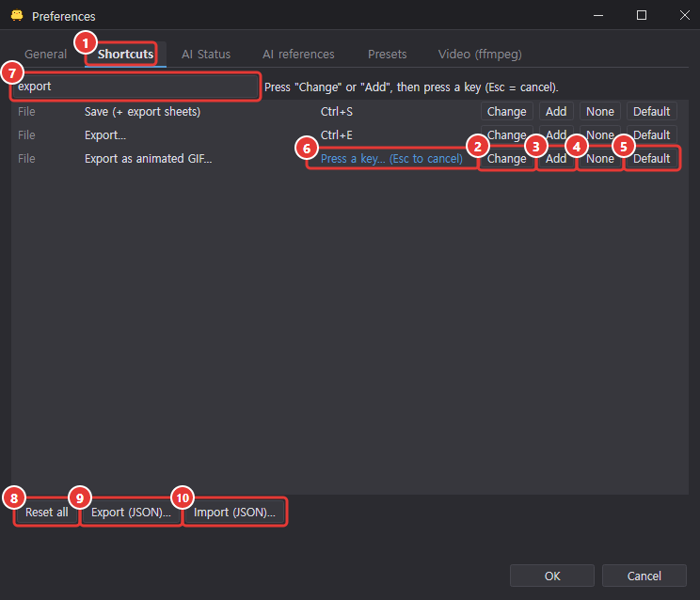Go to the Presets tab
700x600 pixels.
click(387, 54)
